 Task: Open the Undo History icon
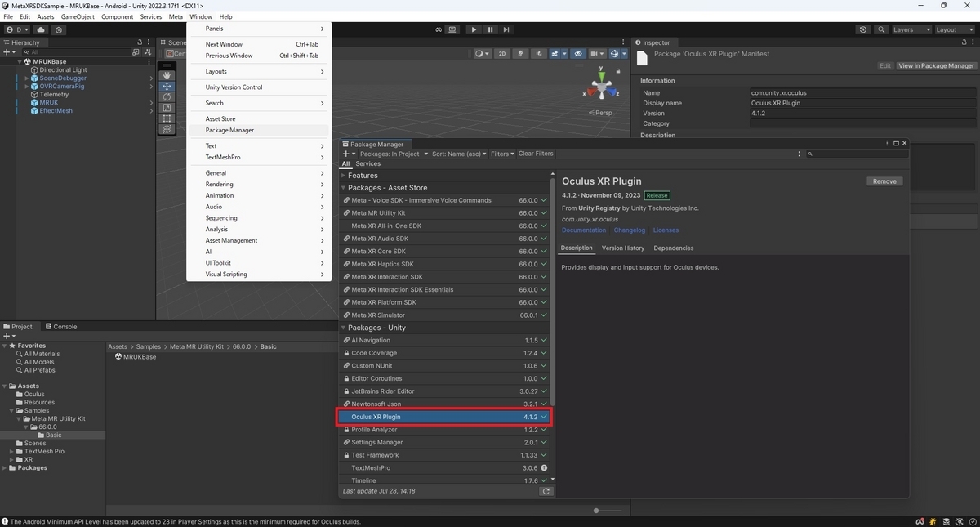[863, 29]
